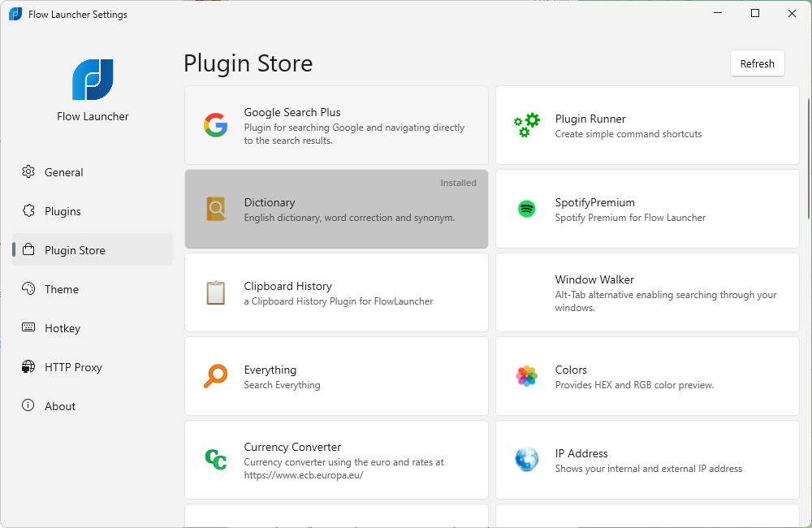The image size is (812, 528).
Task: Select the Window Walker plugin title
Action: point(594,279)
